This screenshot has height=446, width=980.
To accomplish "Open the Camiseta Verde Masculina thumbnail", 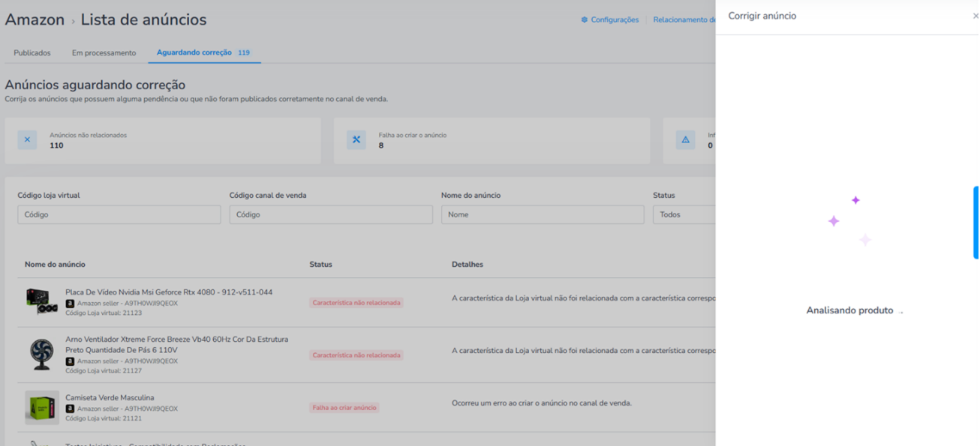I will tap(42, 407).
